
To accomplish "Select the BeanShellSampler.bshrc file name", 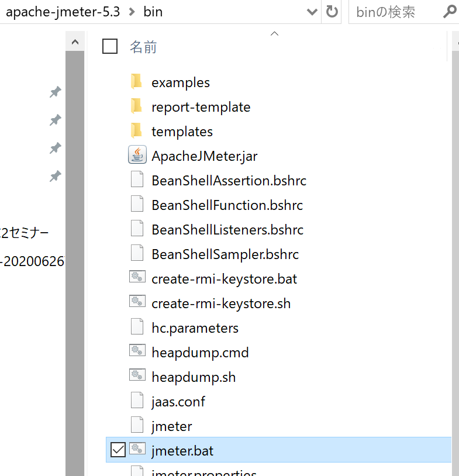I will (x=225, y=254).
